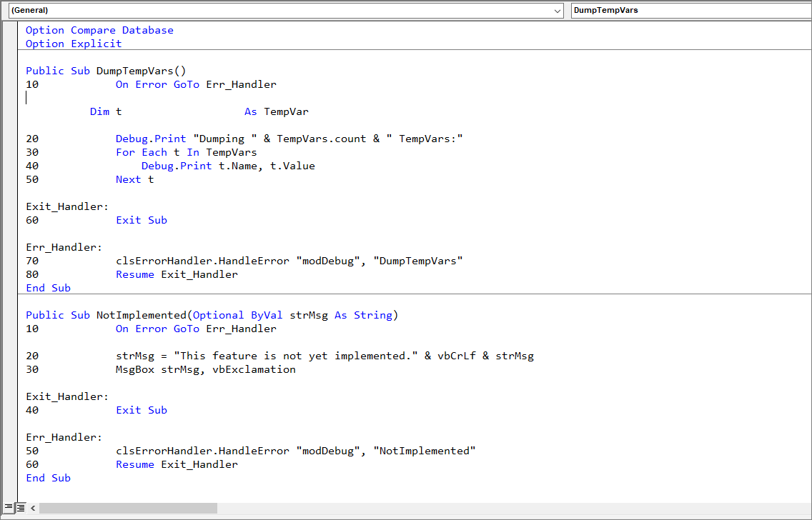Click 'Public Sub NotImplemented' declaration

pos(106,315)
